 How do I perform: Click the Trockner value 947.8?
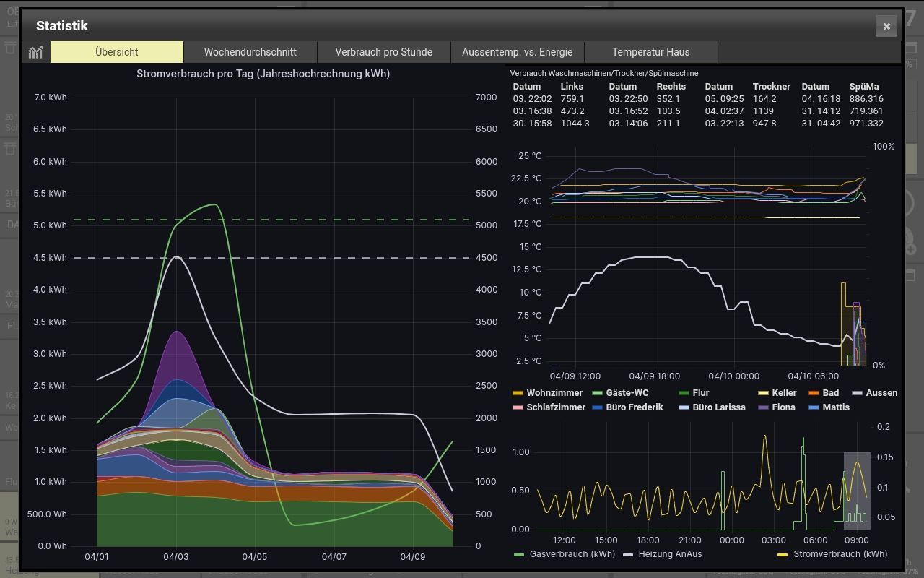point(764,124)
